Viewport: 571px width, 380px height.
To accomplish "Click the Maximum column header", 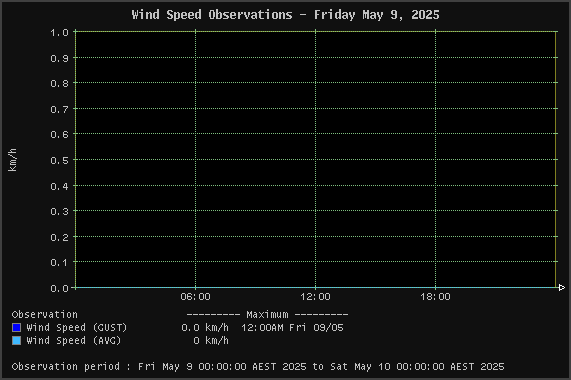I will [x=267, y=314].
